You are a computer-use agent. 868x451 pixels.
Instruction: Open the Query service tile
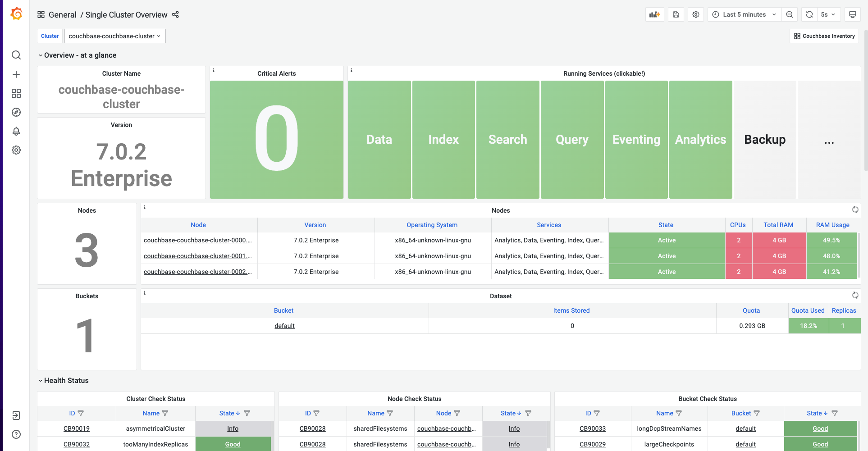pyautogui.click(x=572, y=140)
